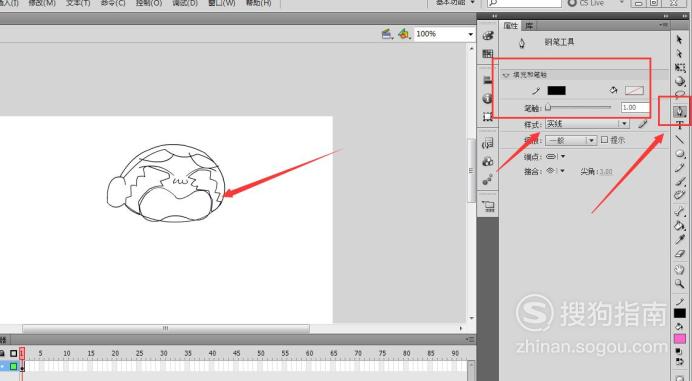Select the Lasso tool
This screenshot has width=692, height=381.
[680, 94]
